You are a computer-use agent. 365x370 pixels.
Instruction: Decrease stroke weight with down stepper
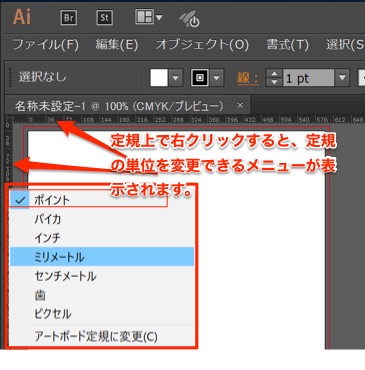(274, 82)
